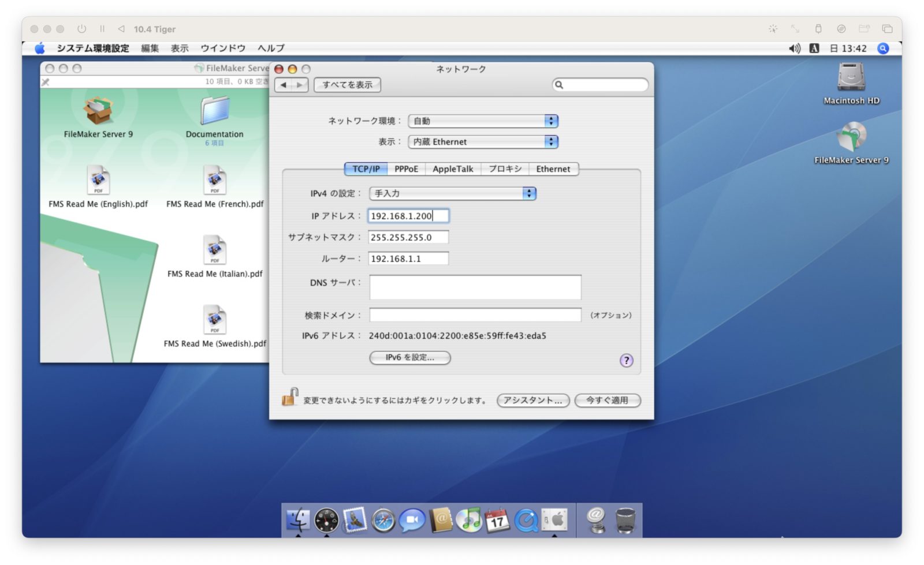The height and width of the screenshot is (565, 924).
Task: Open Spotlight search in the menu bar
Action: [x=883, y=48]
